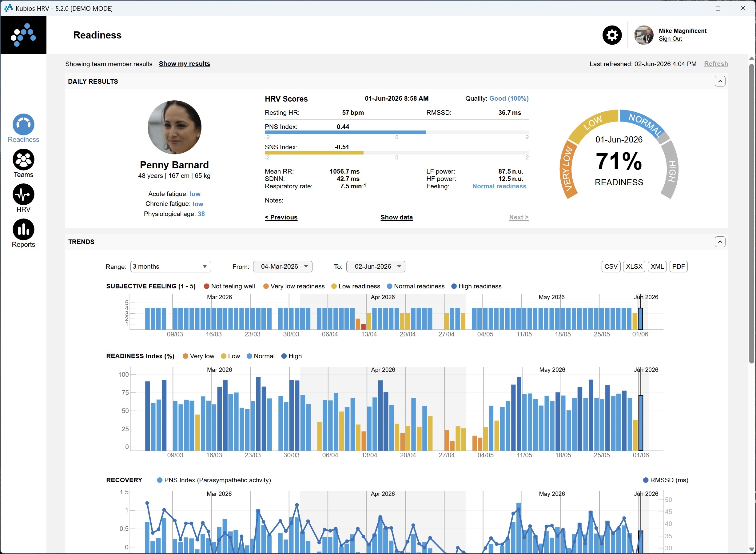This screenshot has width=756, height=554.
Task: Toggle High readiness legend item
Action: (x=476, y=286)
